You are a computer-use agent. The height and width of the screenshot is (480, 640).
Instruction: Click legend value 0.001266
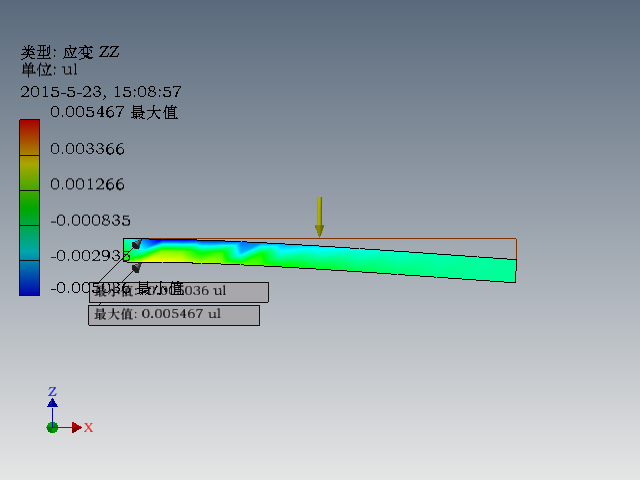pos(87,184)
